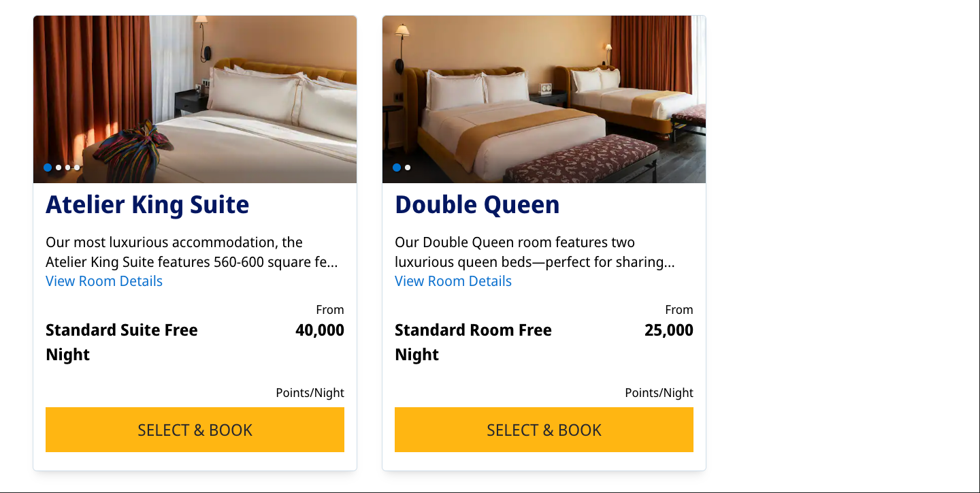Click the Atelier King Suite heading
Image resolution: width=980 pixels, height=493 pixels.
pyautogui.click(x=148, y=205)
